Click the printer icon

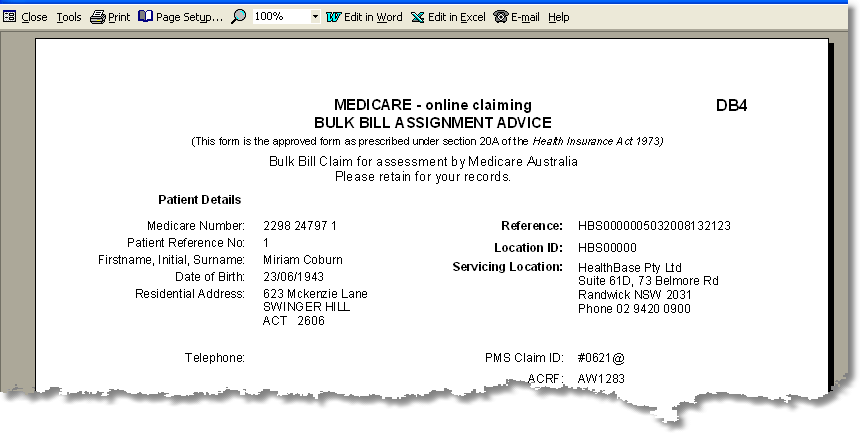[x=97, y=17]
